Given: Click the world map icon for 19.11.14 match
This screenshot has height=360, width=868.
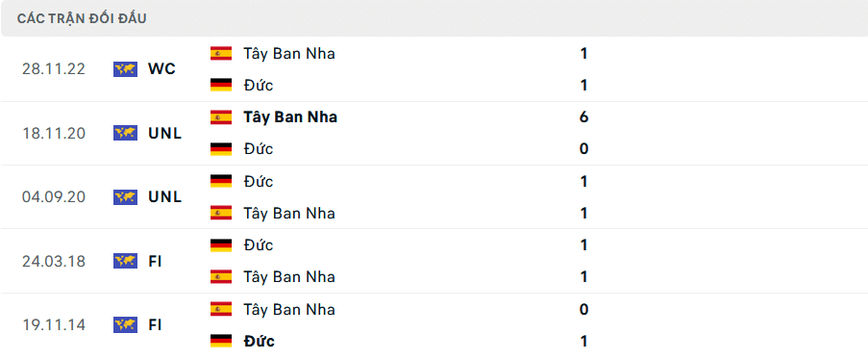Looking at the screenshot, I should (x=125, y=324).
